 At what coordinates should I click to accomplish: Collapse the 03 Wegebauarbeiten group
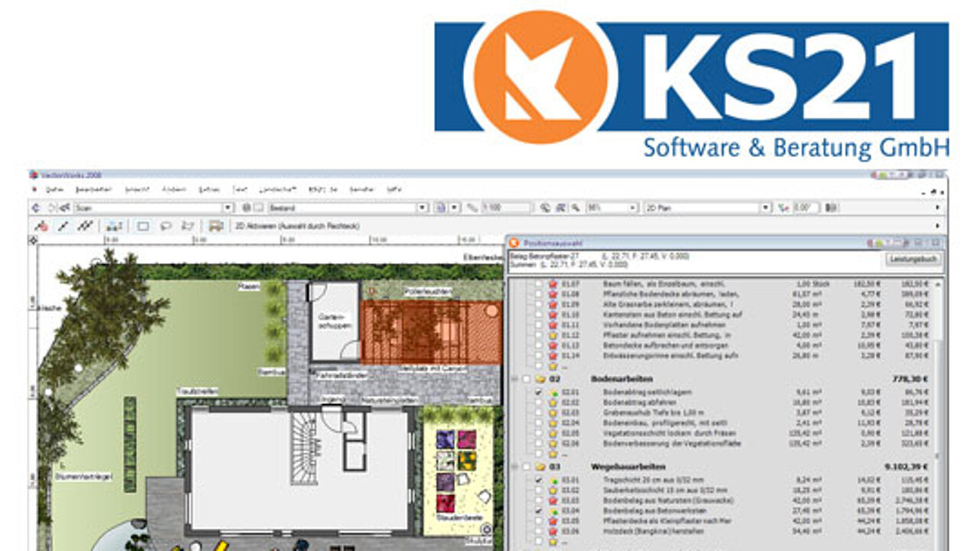pos(514,466)
